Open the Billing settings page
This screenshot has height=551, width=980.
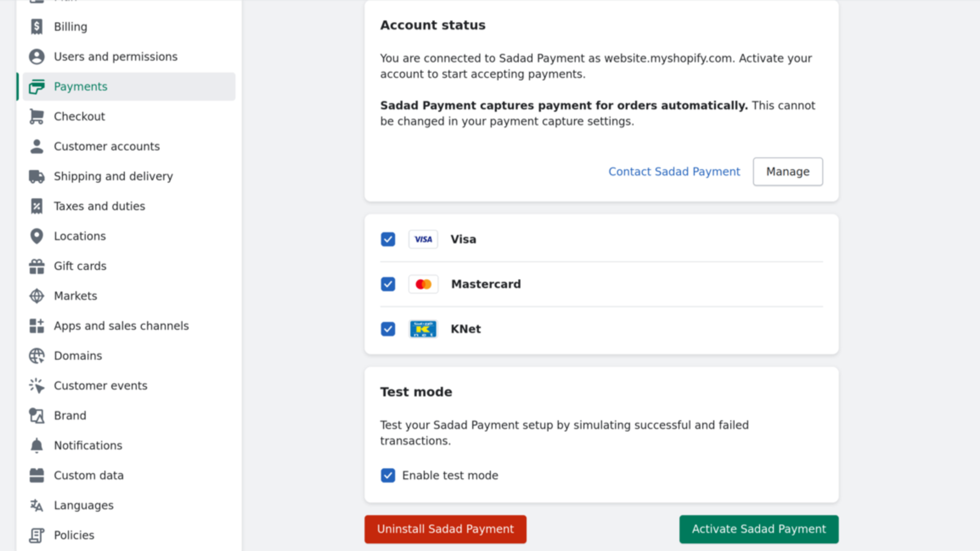(129, 26)
